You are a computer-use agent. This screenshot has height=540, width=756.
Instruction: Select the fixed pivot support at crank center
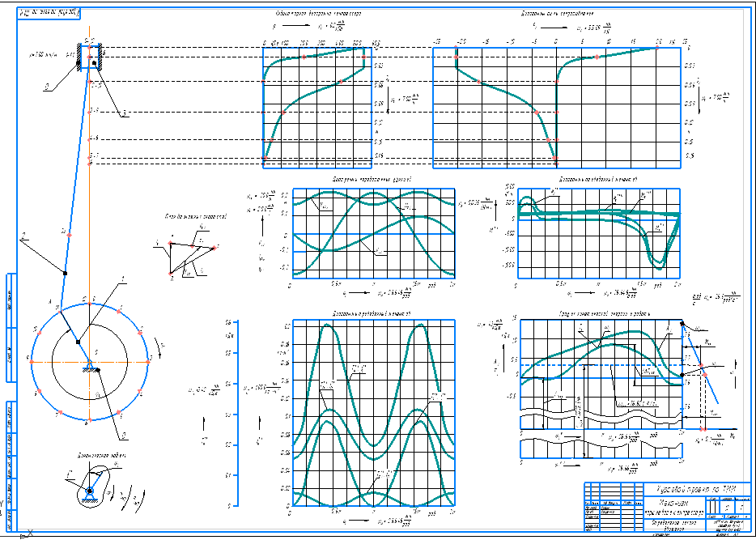point(90,365)
